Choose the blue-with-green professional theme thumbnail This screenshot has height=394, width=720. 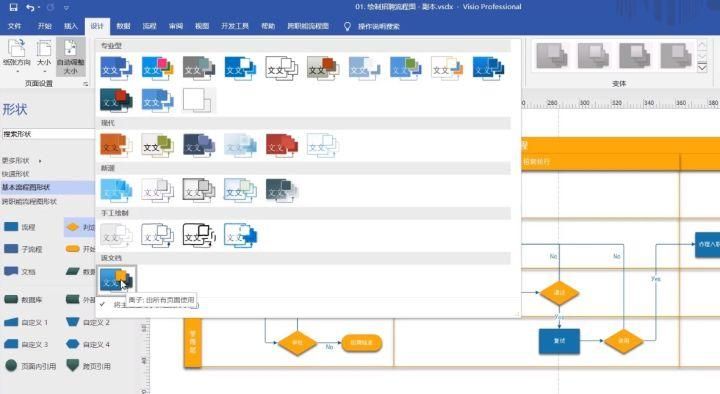click(x=405, y=68)
